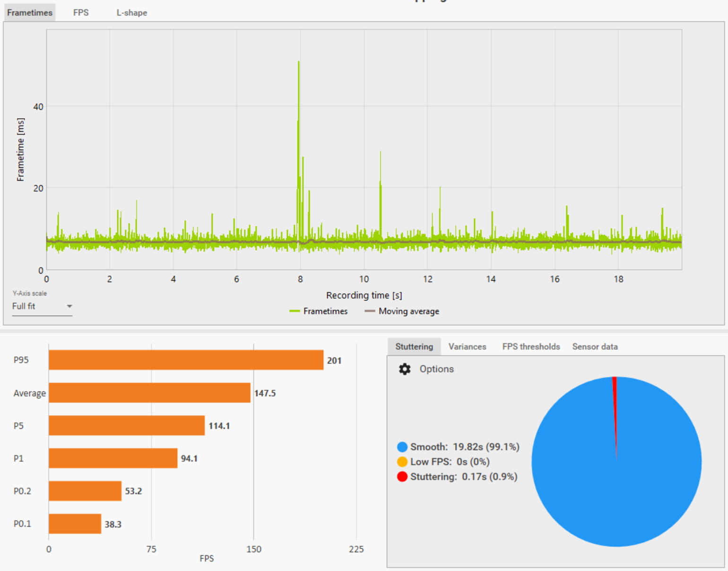Click the 'Average' bar chart label
The height and width of the screenshot is (571, 728).
[30, 393]
